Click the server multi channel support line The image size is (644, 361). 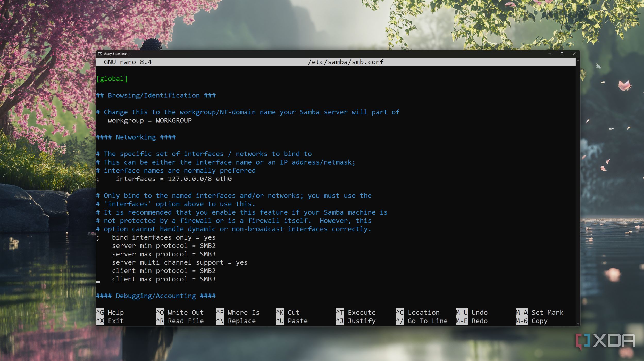pyautogui.click(x=180, y=262)
